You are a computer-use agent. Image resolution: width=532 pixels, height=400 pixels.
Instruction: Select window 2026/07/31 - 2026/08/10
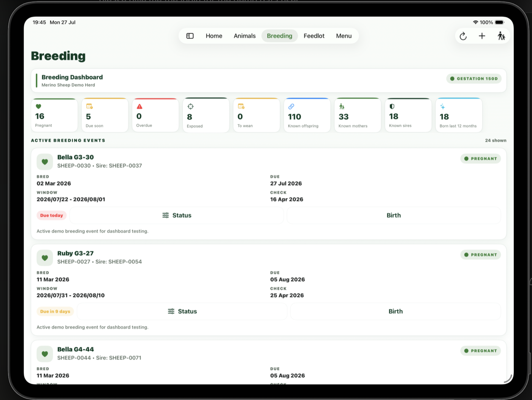point(71,295)
